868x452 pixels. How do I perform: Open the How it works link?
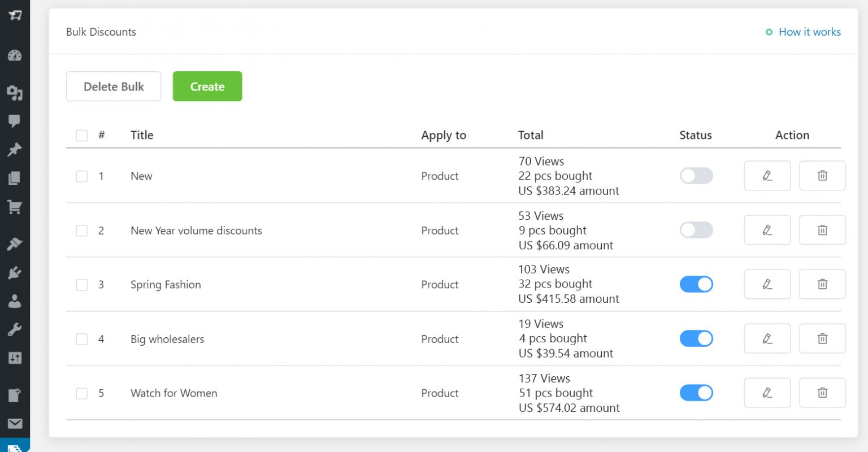(810, 32)
